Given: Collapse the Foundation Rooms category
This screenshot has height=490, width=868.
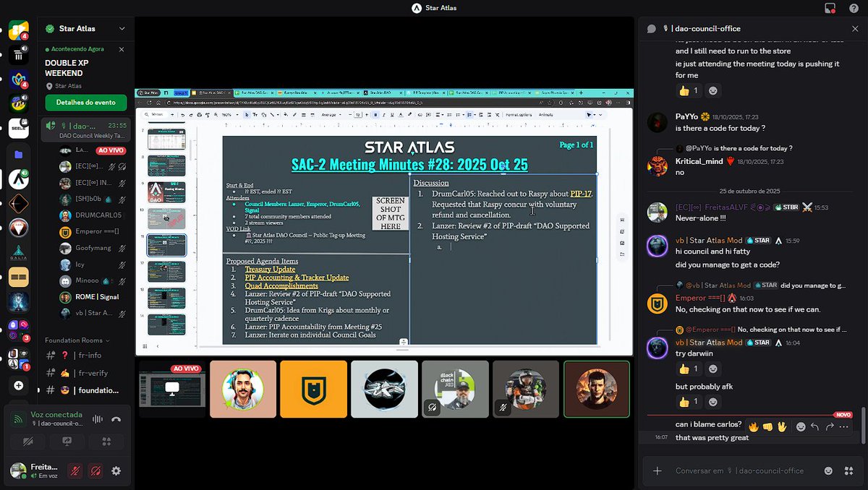Looking at the screenshot, I should (77, 340).
